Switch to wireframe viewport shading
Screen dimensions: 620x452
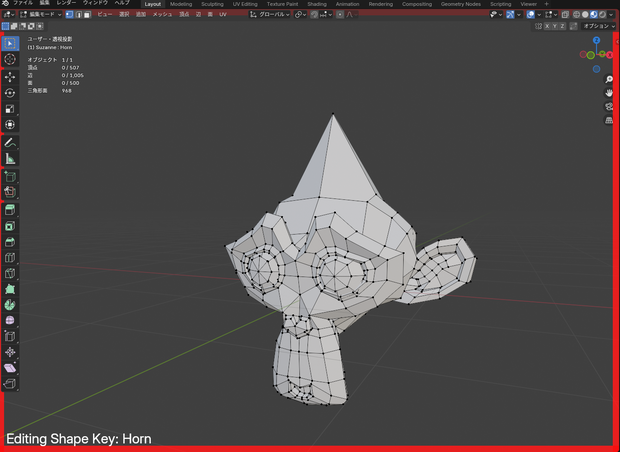tap(577, 15)
